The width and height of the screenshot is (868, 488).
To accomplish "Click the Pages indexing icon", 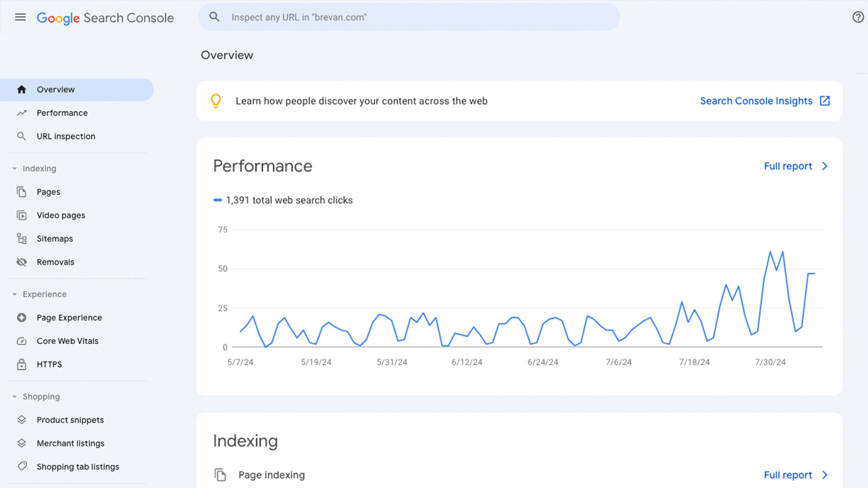I will coord(221,474).
